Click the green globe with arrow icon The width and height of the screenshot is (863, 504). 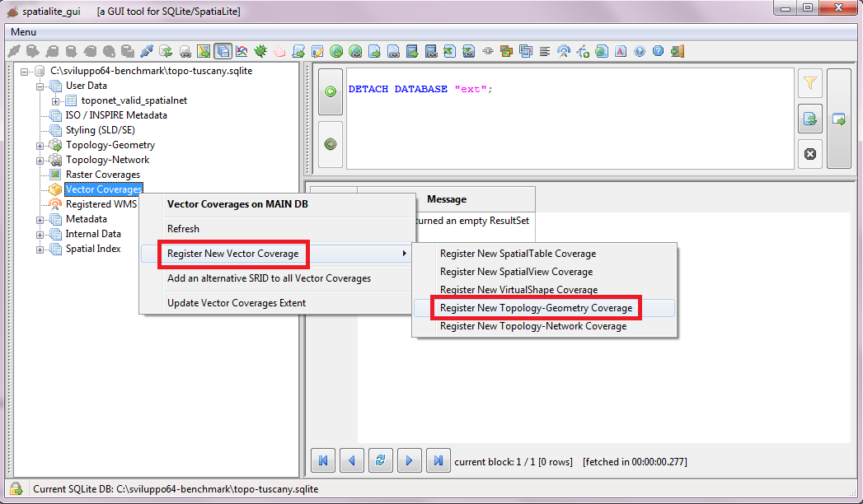click(336, 52)
